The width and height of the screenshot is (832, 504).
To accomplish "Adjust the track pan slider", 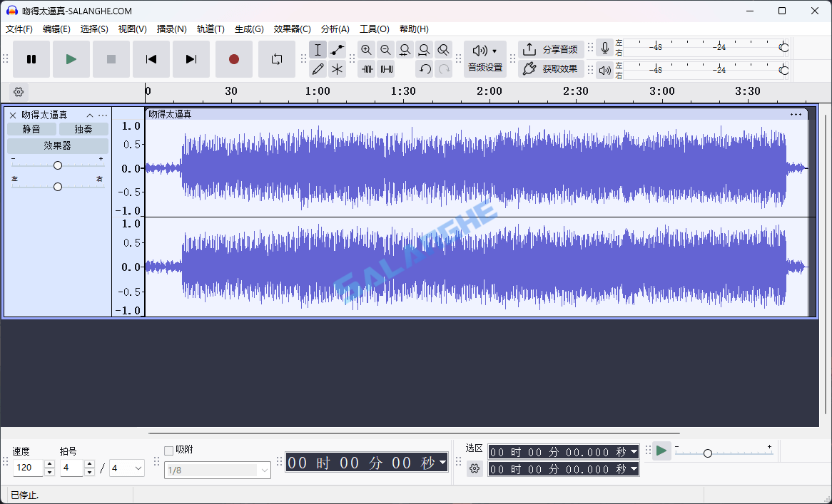I will coord(57,186).
